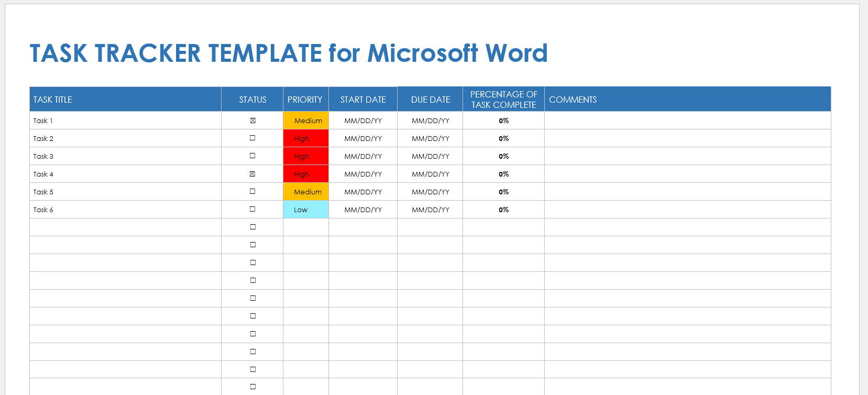Click the red High priority cell for Task 2

(x=305, y=138)
